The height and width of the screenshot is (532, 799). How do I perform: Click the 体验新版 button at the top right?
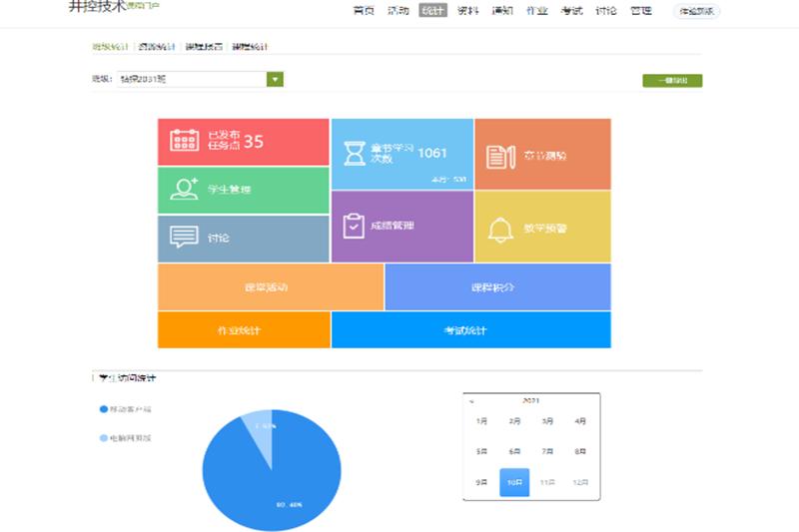696,11
